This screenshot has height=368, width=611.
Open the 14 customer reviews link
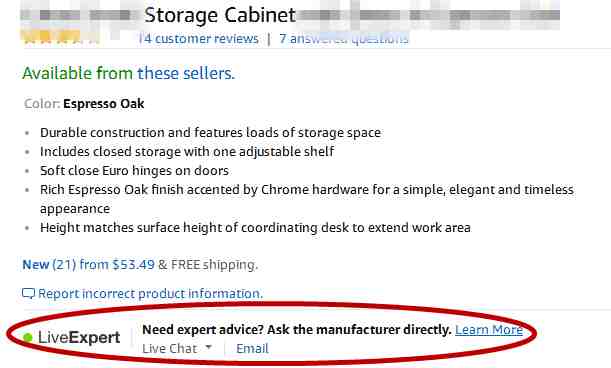(198, 39)
